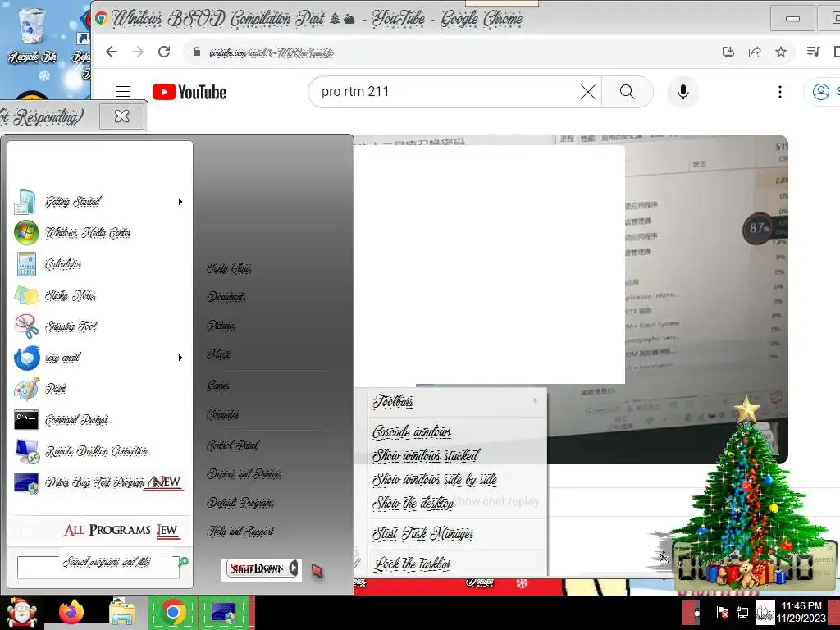Open the Recycle Bin on desktop
Image resolution: width=840 pixels, height=630 pixels.
[x=31, y=34]
